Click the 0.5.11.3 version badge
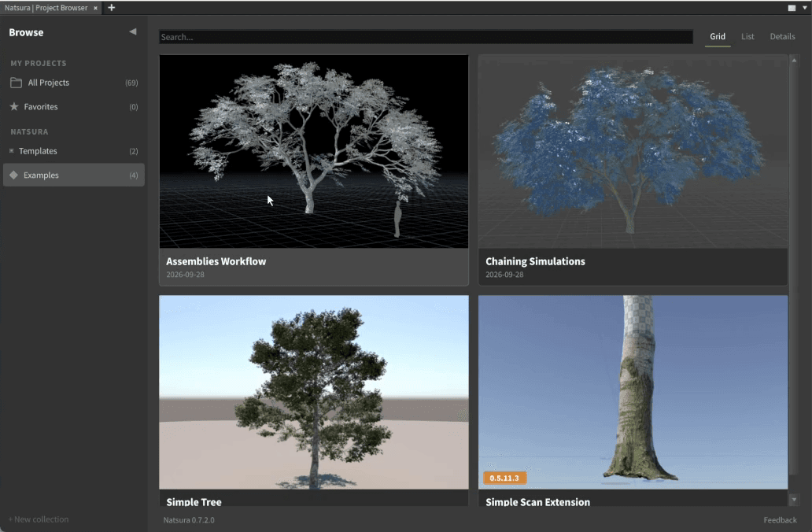 (504, 478)
